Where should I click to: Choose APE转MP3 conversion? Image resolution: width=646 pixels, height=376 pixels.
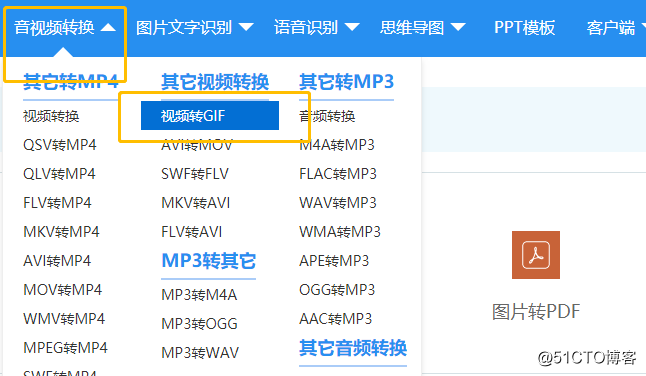click(334, 261)
